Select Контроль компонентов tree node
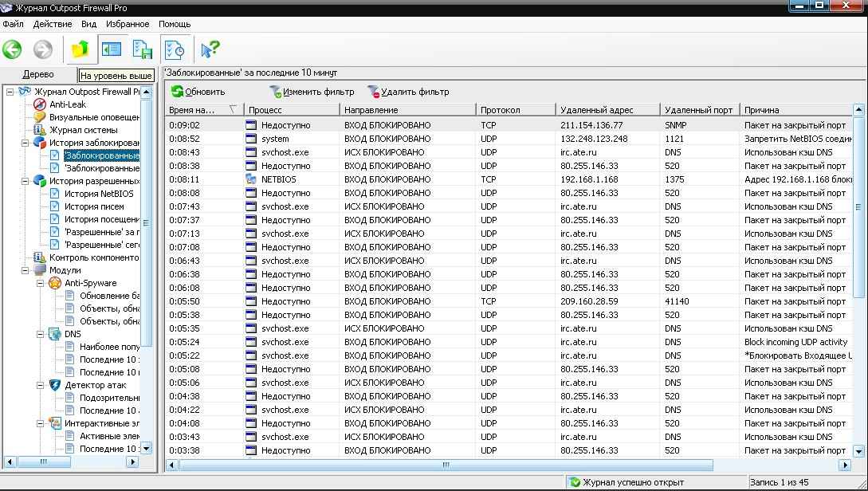The height and width of the screenshot is (491, 868). (94, 257)
